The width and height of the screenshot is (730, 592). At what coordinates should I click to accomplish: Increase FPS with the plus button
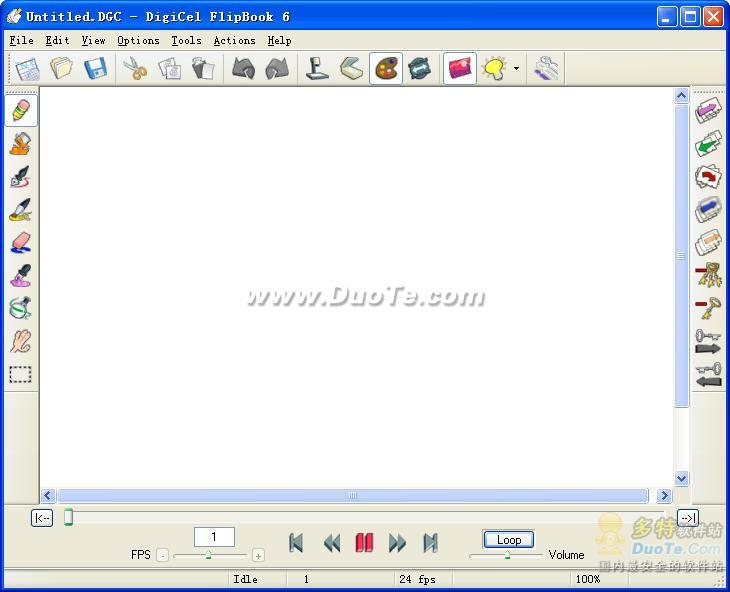(x=258, y=555)
